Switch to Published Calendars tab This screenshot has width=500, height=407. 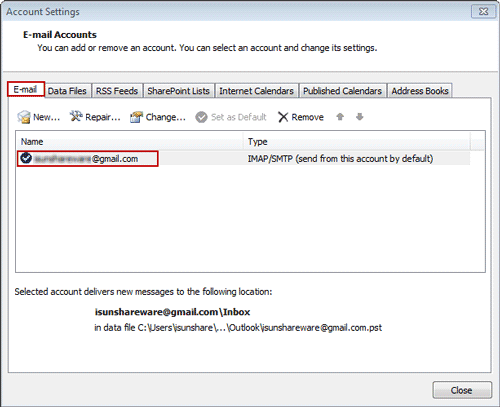(342, 91)
